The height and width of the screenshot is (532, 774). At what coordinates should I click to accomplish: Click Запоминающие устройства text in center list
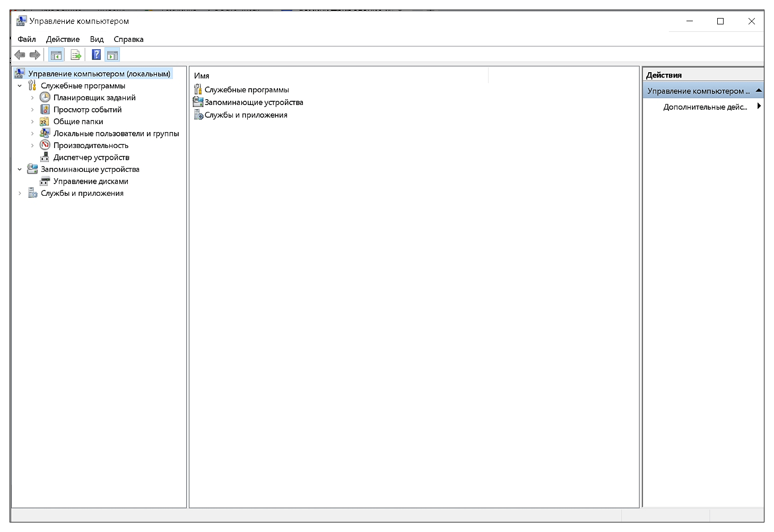pyautogui.click(x=254, y=102)
